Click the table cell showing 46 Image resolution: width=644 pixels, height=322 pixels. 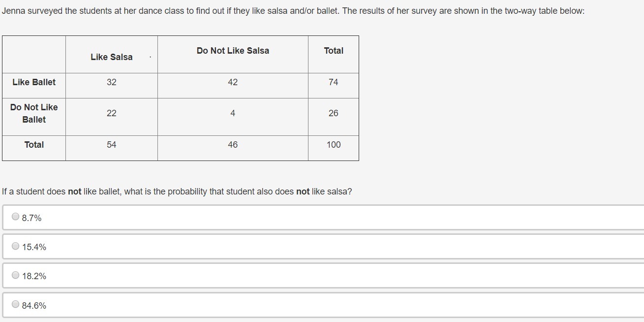233,145
